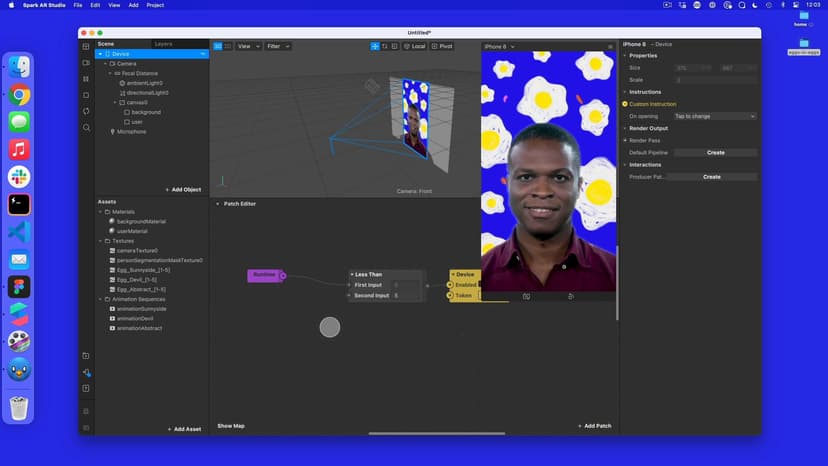This screenshot has height=466, width=828.
Task: Open Figma from the Dock
Action: pyautogui.click(x=19, y=287)
